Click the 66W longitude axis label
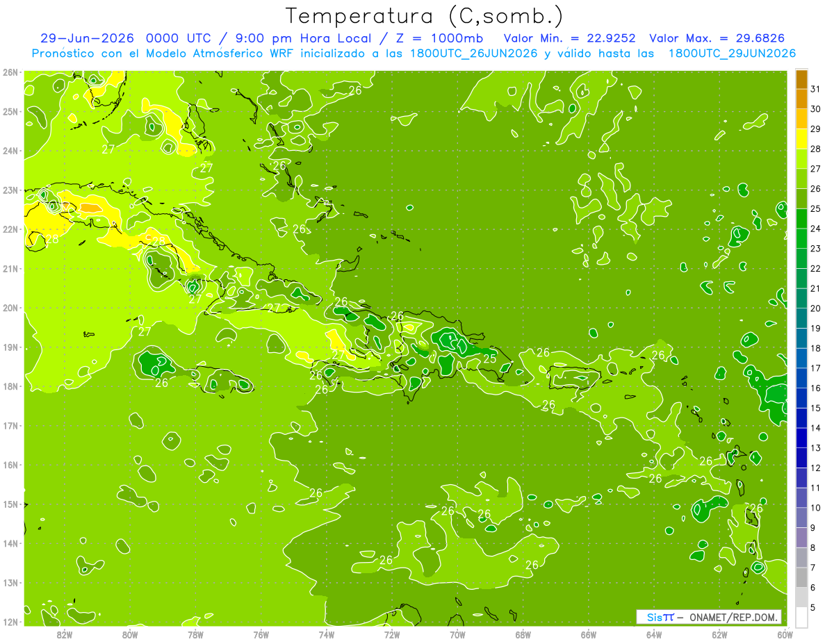Image resolution: width=834 pixels, height=644 pixels. pos(589,634)
